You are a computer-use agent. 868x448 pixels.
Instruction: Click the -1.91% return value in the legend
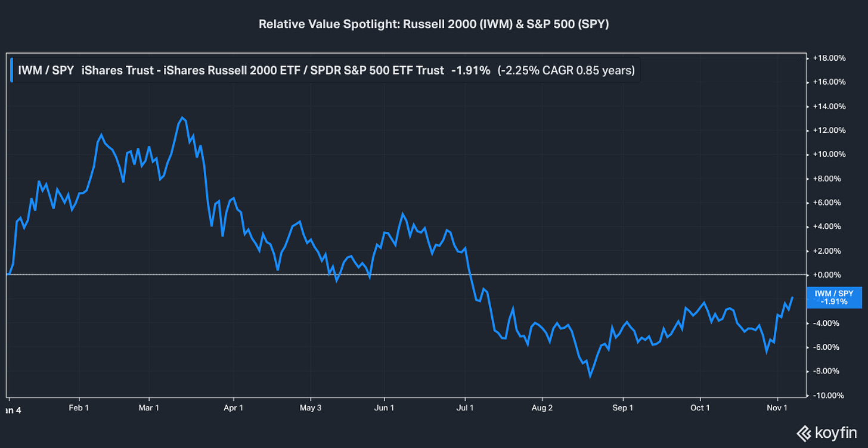pyautogui.click(x=471, y=70)
